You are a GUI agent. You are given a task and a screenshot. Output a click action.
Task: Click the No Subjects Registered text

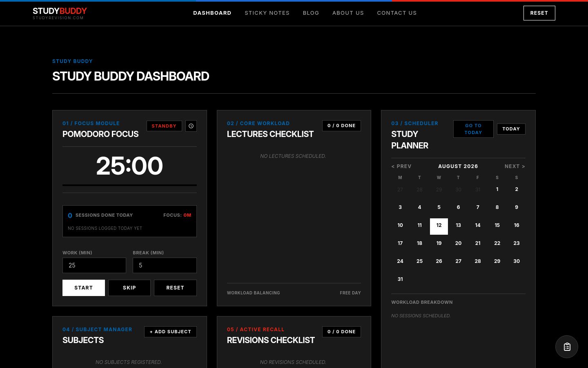[x=129, y=362]
